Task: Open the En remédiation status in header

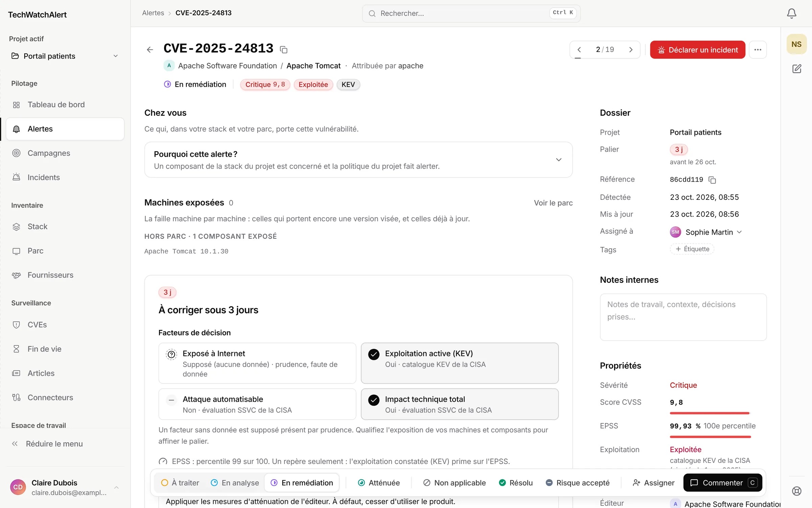Action: coord(195,84)
